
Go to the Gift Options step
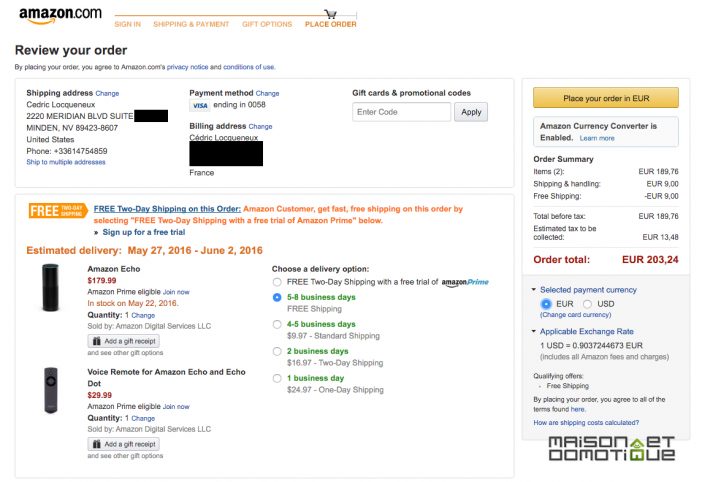pyautogui.click(x=267, y=24)
